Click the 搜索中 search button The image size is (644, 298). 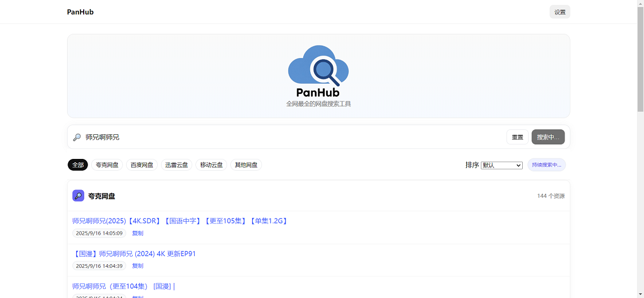tap(548, 137)
